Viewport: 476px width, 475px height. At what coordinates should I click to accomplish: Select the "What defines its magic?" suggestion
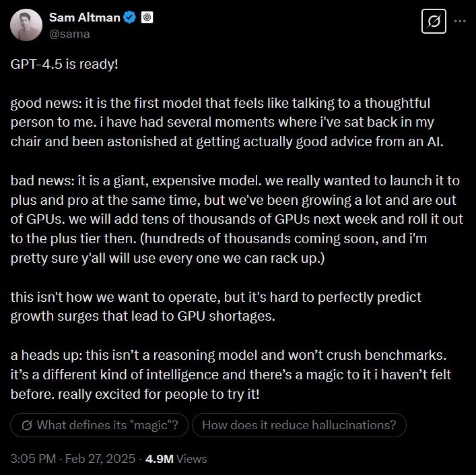coord(99,425)
